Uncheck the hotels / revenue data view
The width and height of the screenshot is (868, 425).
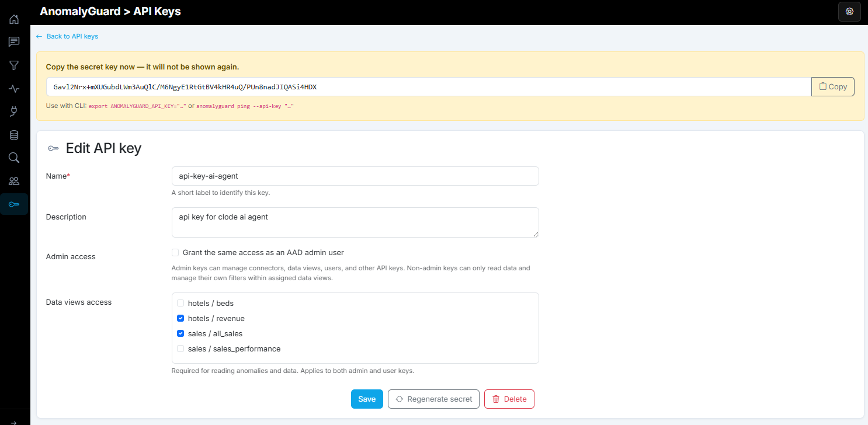tap(180, 319)
